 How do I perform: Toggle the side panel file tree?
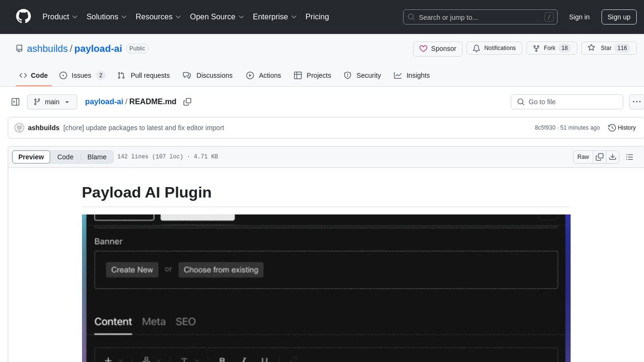tap(16, 102)
